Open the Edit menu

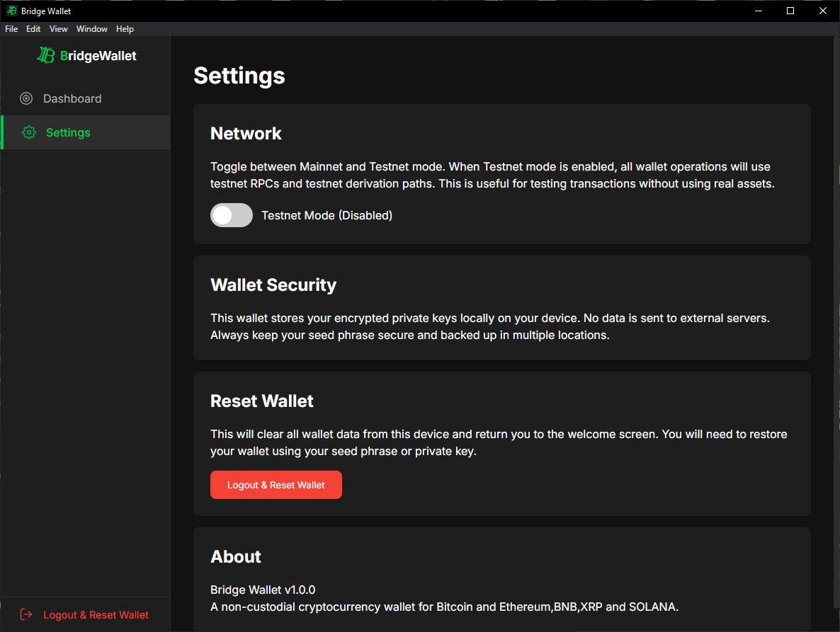coord(33,29)
